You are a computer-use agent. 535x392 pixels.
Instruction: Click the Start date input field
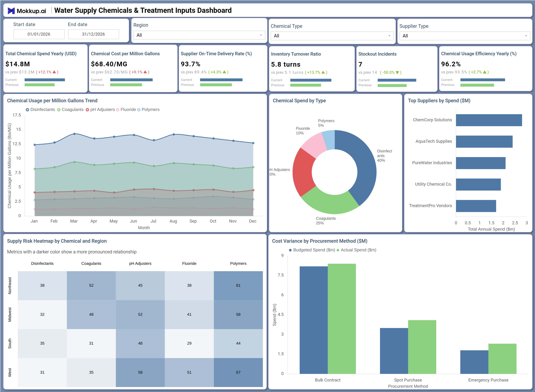tap(39, 34)
